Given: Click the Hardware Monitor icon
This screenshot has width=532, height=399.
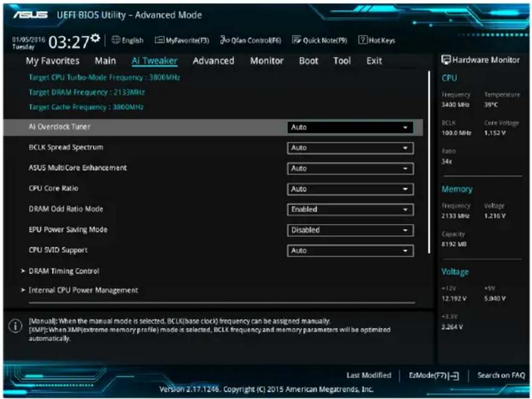Looking at the screenshot, I should pyautogui.click(x=446, y=60).
